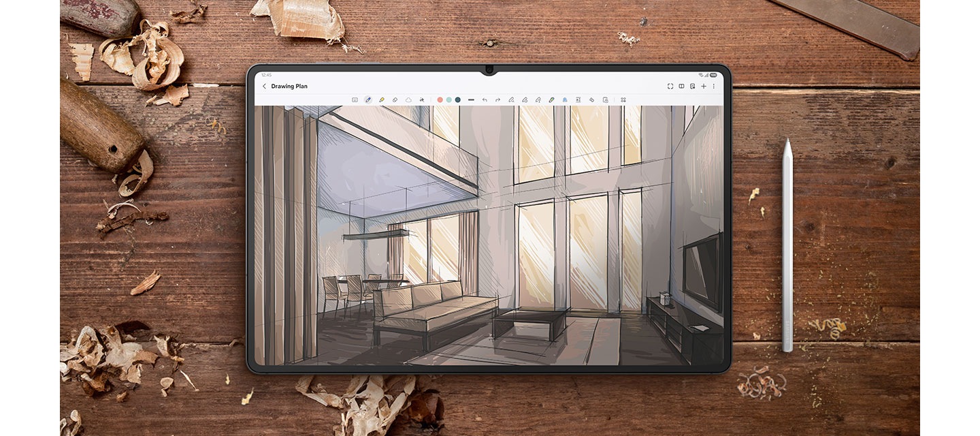Select the yellow Highlighter tool
The image size is (980, 436).
point(382,99)
